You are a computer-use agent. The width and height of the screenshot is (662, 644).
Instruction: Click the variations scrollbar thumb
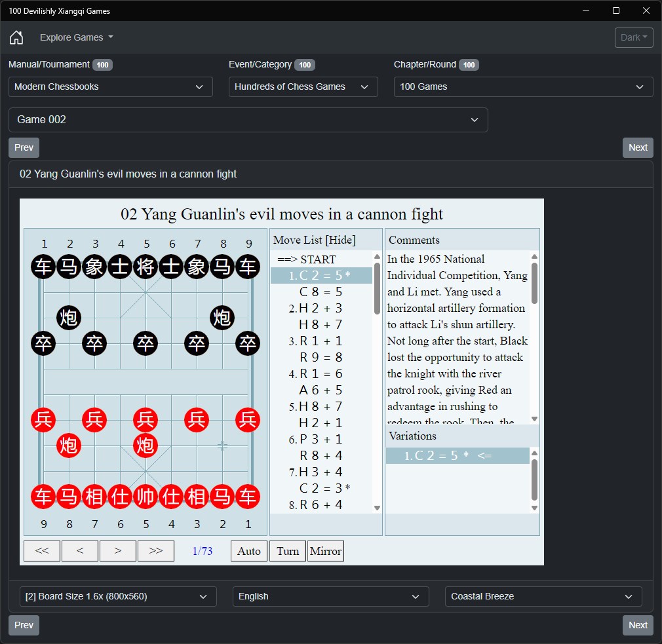[x=534, y=480]
